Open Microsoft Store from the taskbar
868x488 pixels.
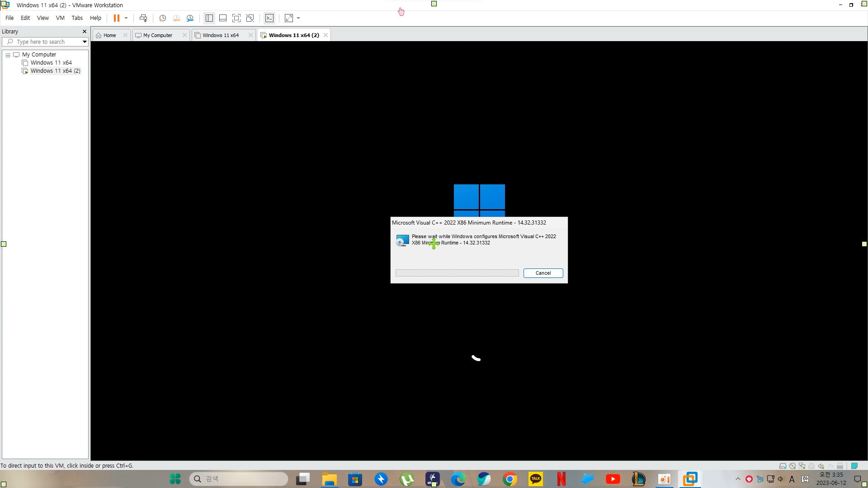click(x=355, y=479)
